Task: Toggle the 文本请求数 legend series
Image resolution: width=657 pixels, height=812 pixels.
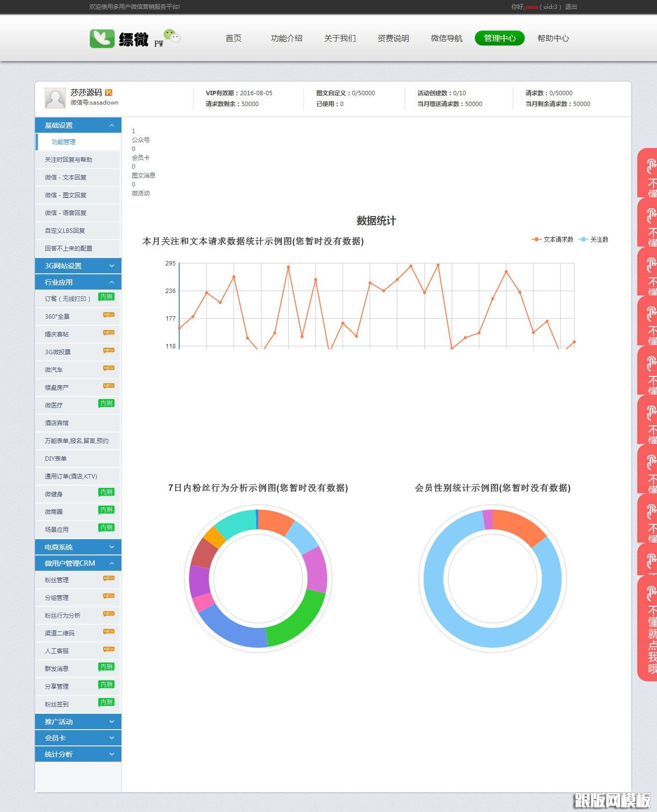Action: (553, 239)
